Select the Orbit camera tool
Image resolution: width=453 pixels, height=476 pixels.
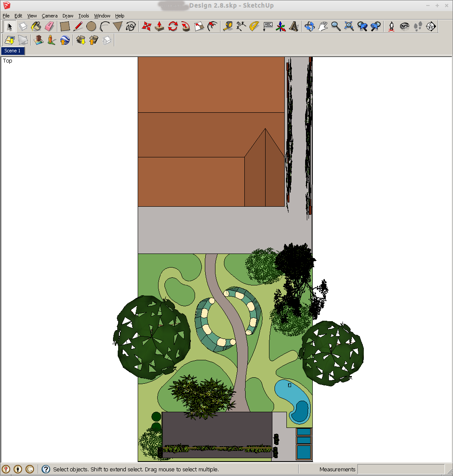(309, 26)
